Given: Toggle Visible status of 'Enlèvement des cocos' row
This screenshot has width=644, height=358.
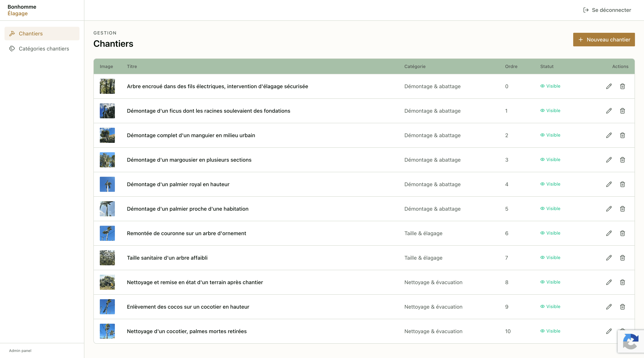Looking at the screenshot, I should point(550,307).
